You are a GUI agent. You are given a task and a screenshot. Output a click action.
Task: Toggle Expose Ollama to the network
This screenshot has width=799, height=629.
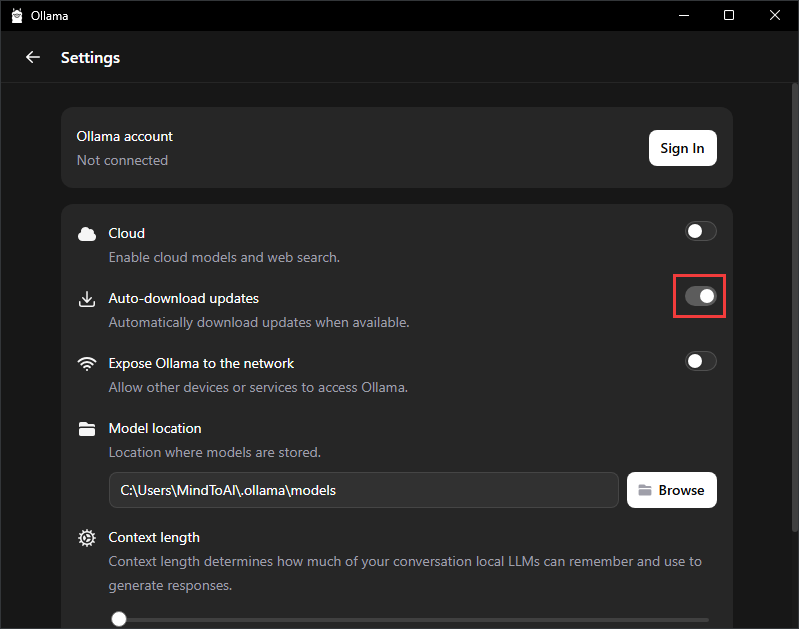tap(701, 361)
